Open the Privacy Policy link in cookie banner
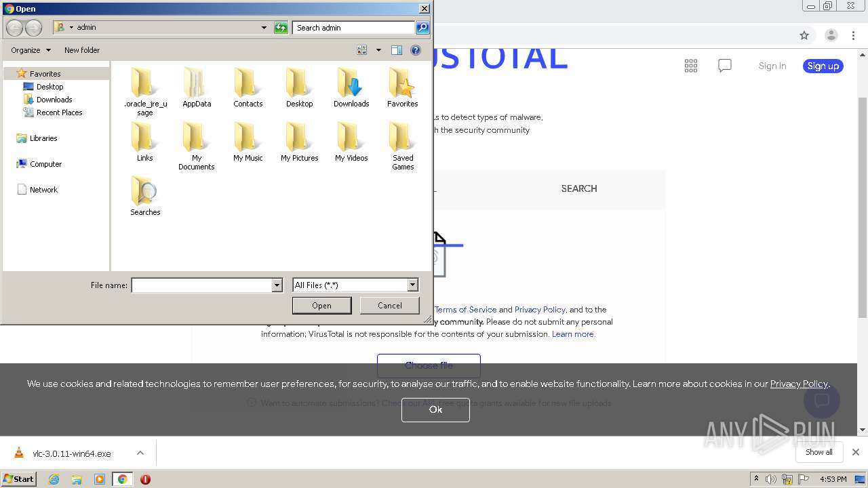This screenshot has width=868, height=488. (x=799, y=384)
